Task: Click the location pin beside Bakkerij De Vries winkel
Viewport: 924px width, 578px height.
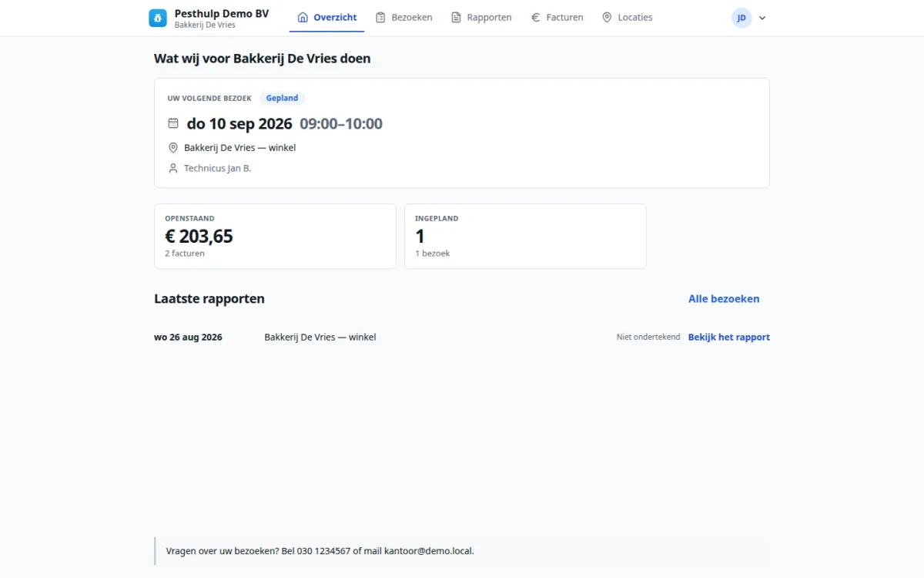Action: click(173, 147)
